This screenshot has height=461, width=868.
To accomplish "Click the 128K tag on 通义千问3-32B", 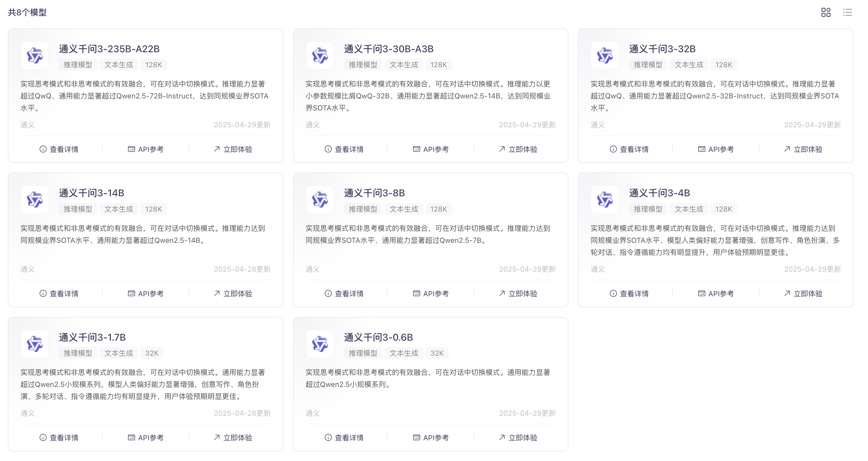I will click(723, 65).
